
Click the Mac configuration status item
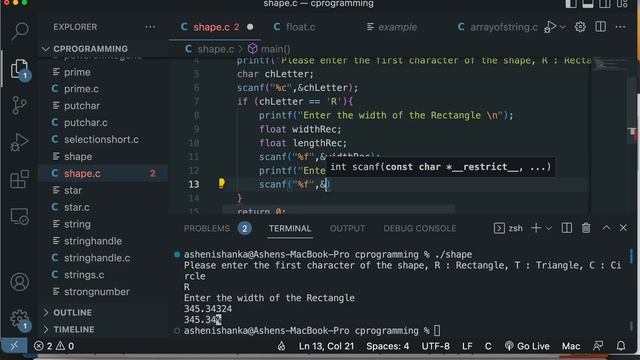point(571,346)
